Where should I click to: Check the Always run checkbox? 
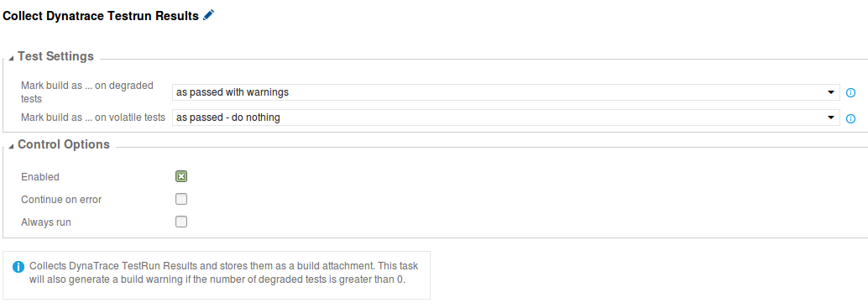181,222
